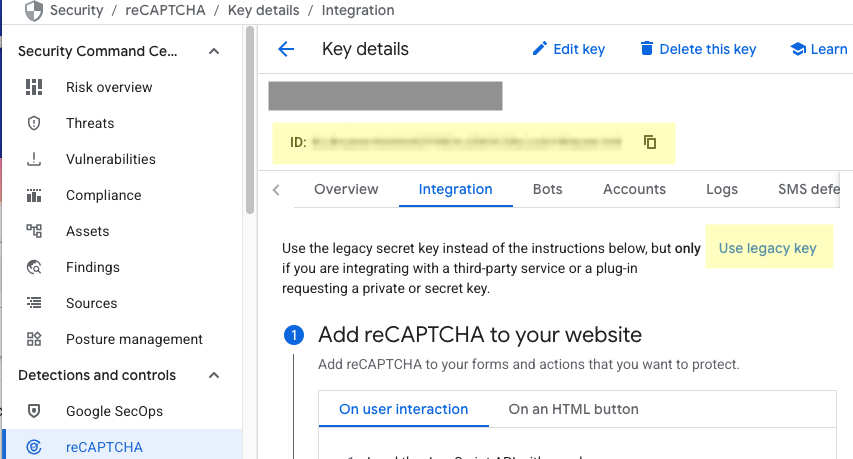
Task: Open Google SecOps in sidebar
Action: 114,411
